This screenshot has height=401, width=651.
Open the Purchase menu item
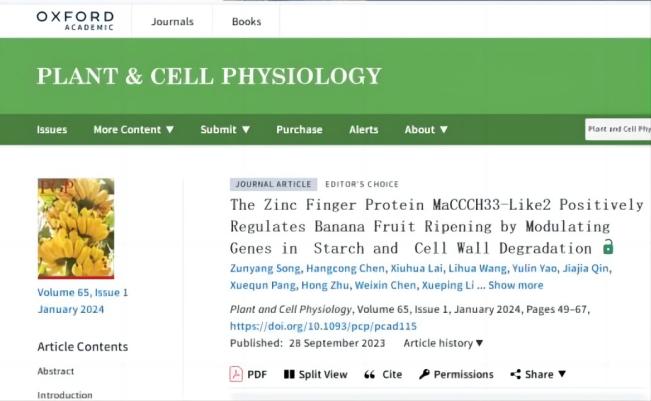point(299,129)
